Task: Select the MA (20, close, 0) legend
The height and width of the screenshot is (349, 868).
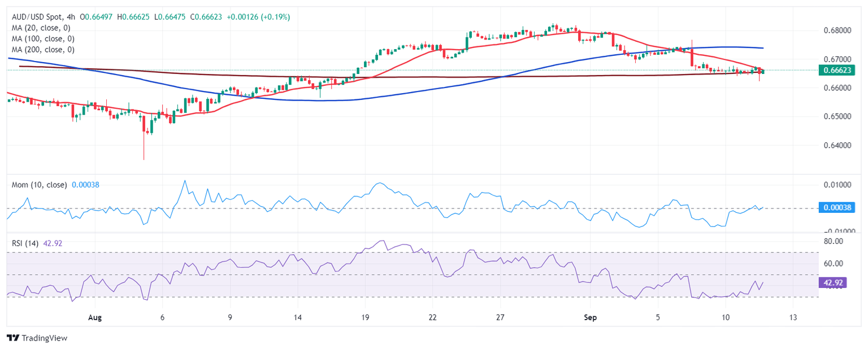Action: pyautogui.click(x=42, y=28)
